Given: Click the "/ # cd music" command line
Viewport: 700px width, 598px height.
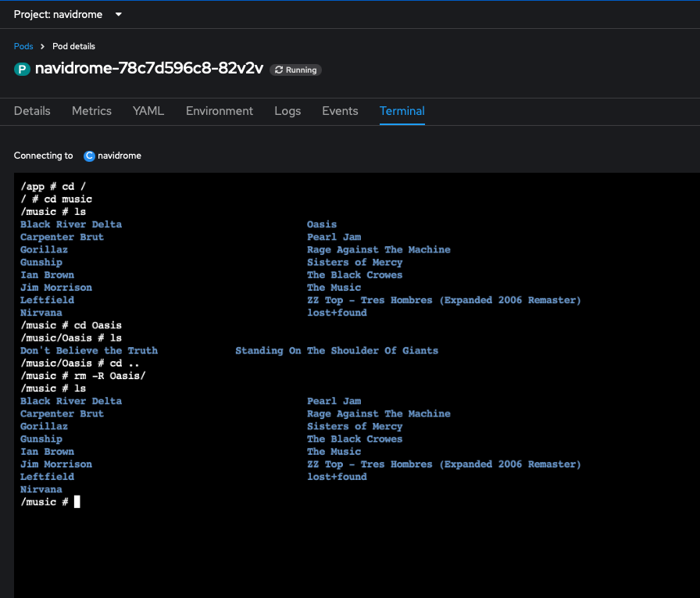Looking at the screenshot, I should tap(56, 199).
